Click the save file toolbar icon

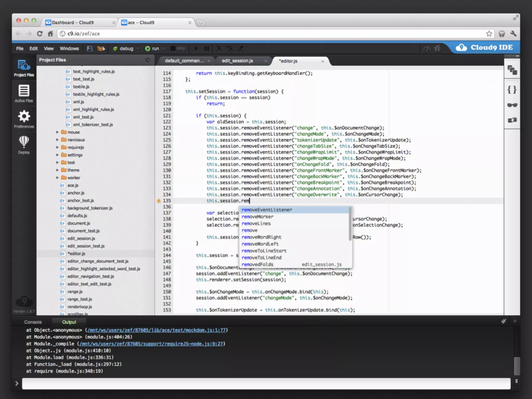(90, 49)
